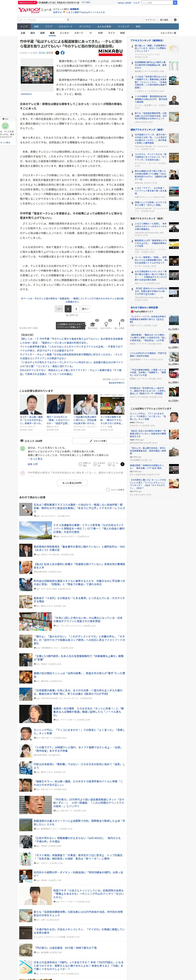The width and height of the screenshot is (196, 980).
Task: Open the article TV-screens main image
Action: click(x=37, y=75)
